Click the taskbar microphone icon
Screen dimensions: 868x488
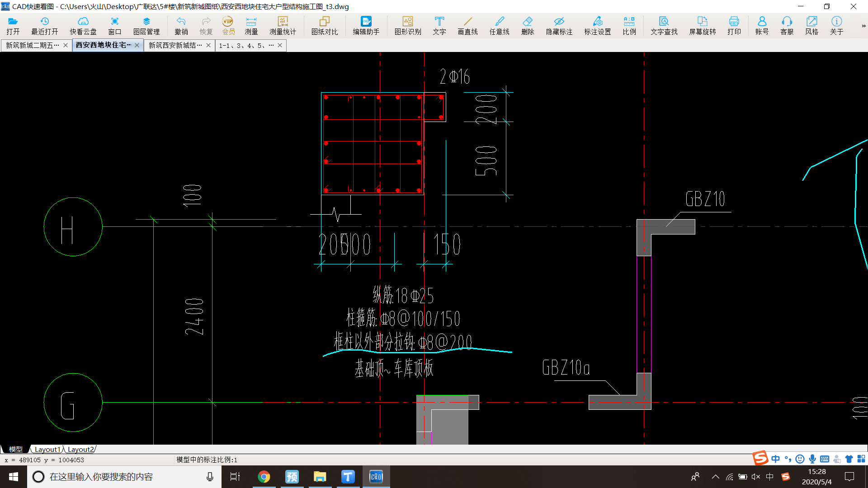210,477
